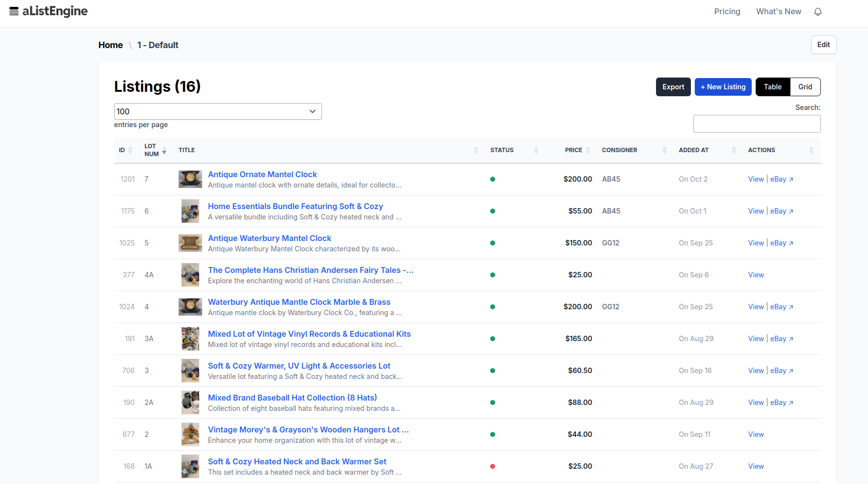Image resolution: width=868 pixels, height=484 pixels.
Task: Click the notification bell icon
Action: pos(817,11)
